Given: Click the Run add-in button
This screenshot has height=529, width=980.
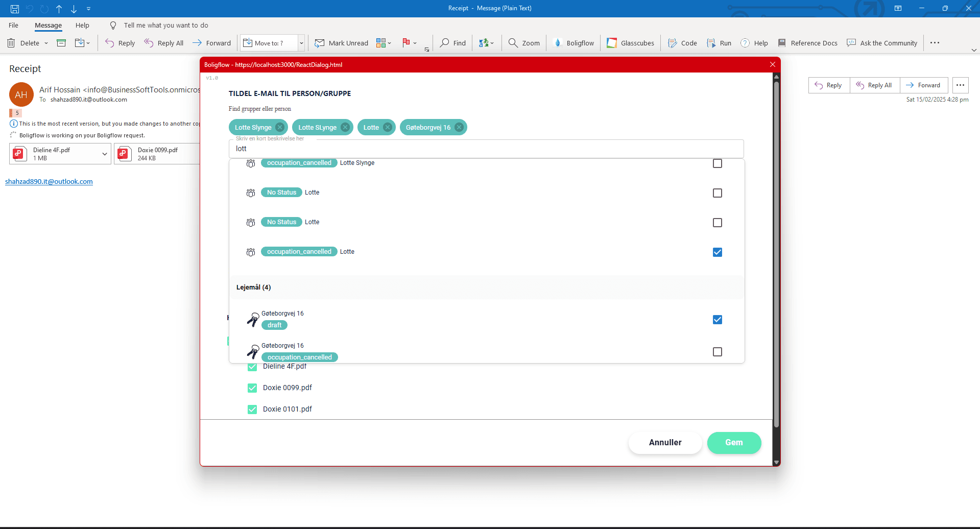Looking at the screenshot, I should click(x=719, y=43).
